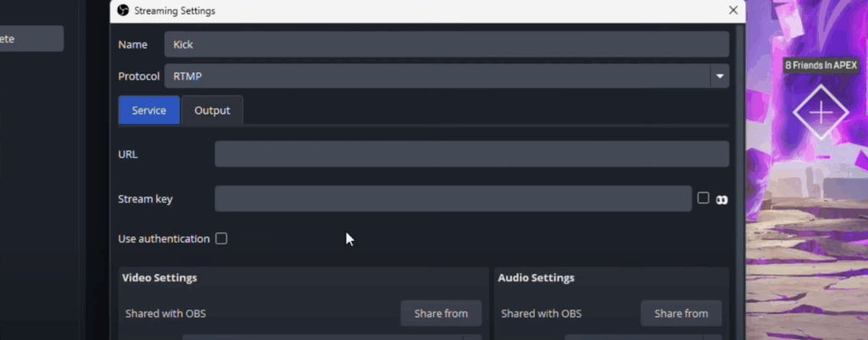The width and height of the screenshot is (868, 340).
Task: Click the 8 Friends In APEX label
Action: pos(821,65)
